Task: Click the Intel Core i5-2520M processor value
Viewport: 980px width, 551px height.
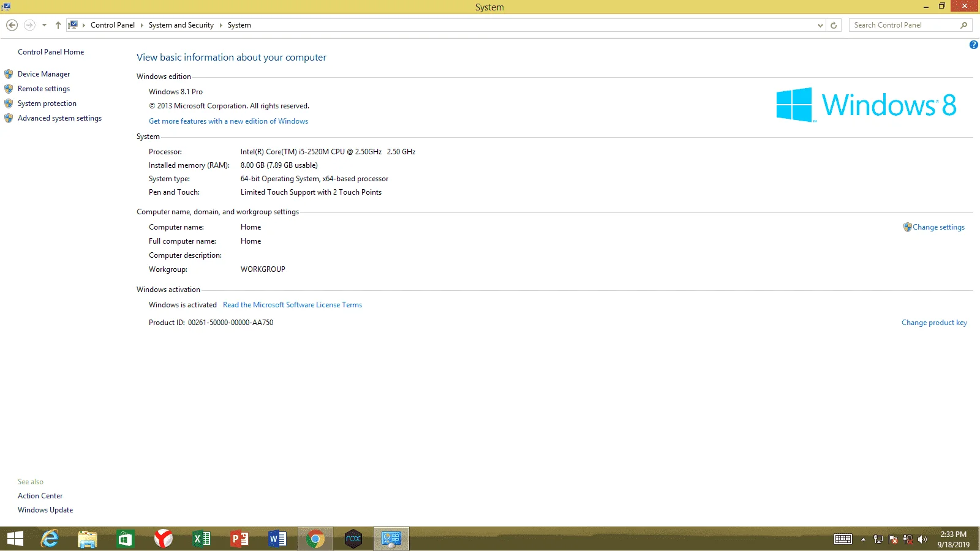Action: tap(328, 152)
